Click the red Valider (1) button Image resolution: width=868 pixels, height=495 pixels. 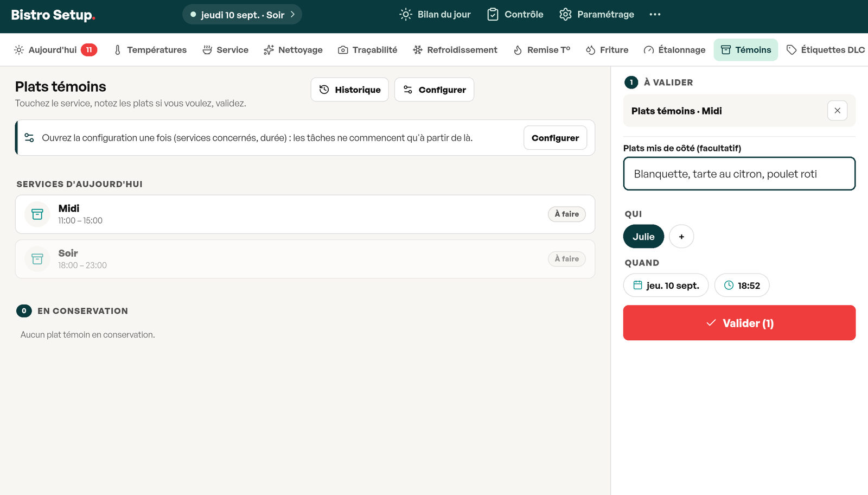tap(739, 323)
